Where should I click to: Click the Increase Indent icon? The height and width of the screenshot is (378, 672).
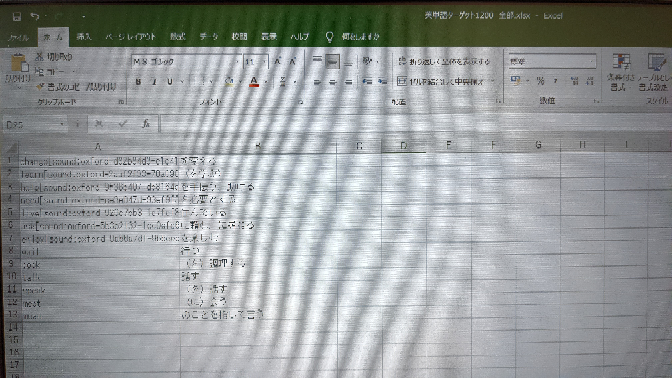click(x=382, y=81)
